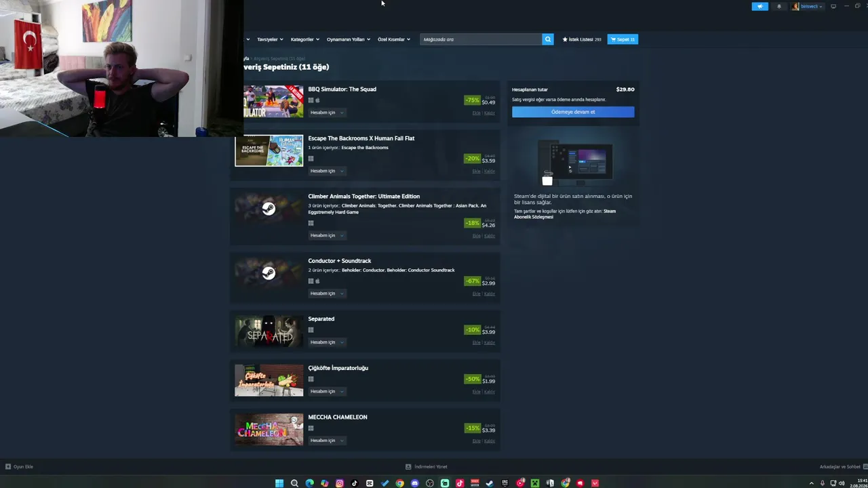Viewport: 868px width, 488px height.
Task: Open Climber Animals Together: Ultimate Edition title
Action: point(364,197)
